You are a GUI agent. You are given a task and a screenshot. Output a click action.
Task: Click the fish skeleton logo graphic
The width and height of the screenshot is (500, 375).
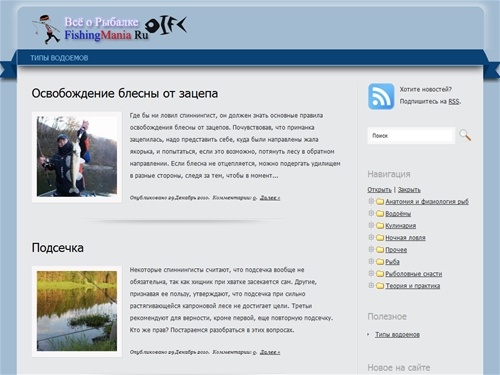166,26
